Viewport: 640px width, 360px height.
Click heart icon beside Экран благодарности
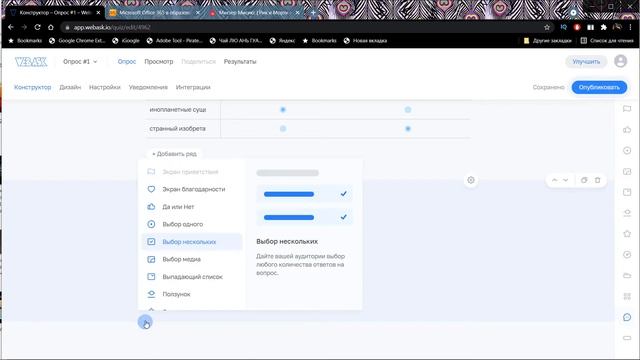pyautogui.click(x=151, y=189)
